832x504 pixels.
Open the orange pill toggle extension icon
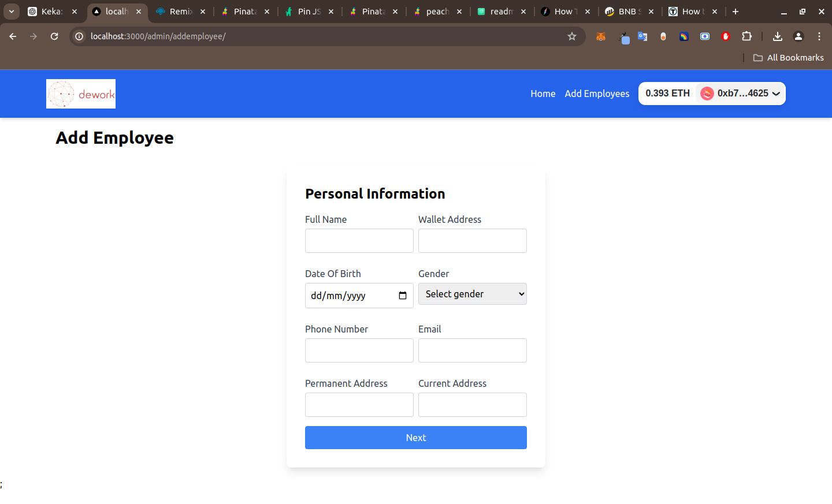point(663,36)
